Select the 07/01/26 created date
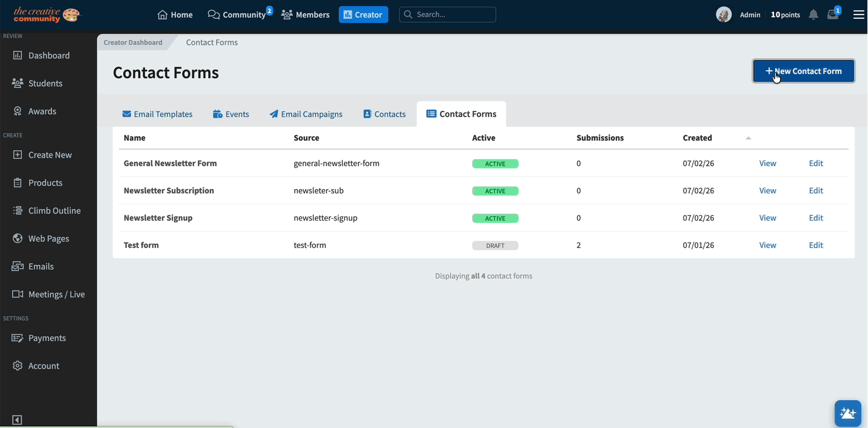Image resolution: width=868 pixels, height=428 pixels. 698,245
